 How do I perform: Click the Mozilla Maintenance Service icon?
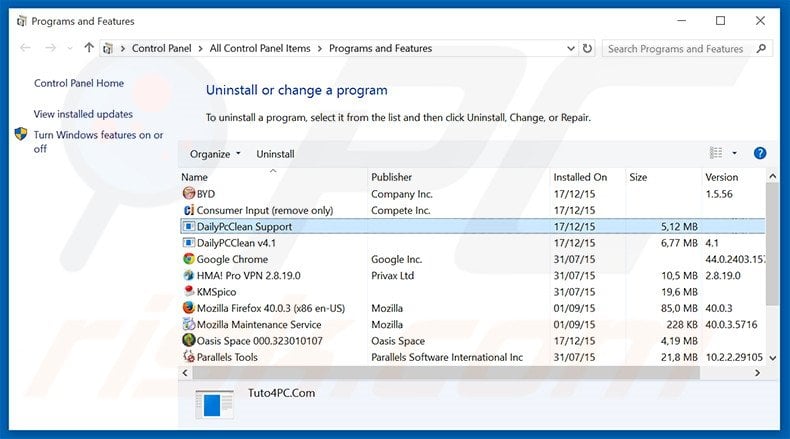188,324
